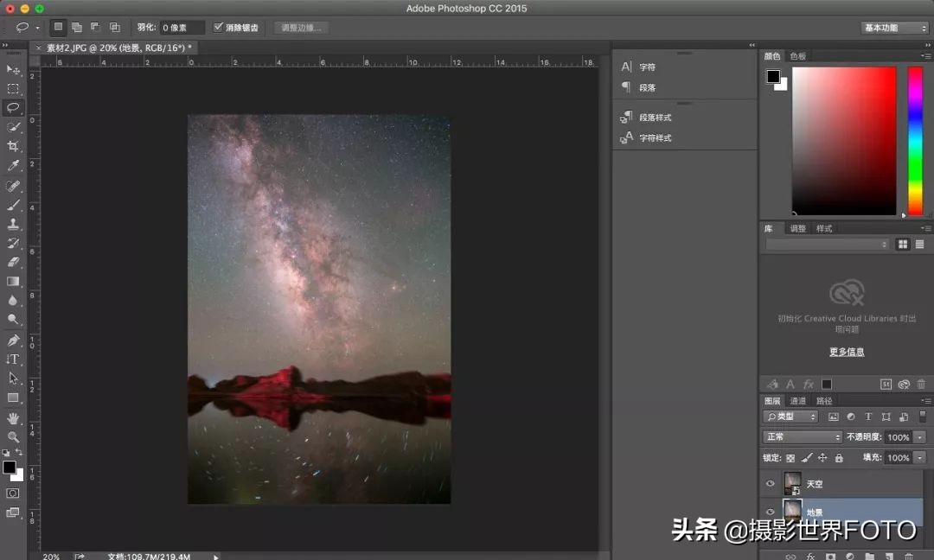Click the Delete layer trash icon

[910, 556]
